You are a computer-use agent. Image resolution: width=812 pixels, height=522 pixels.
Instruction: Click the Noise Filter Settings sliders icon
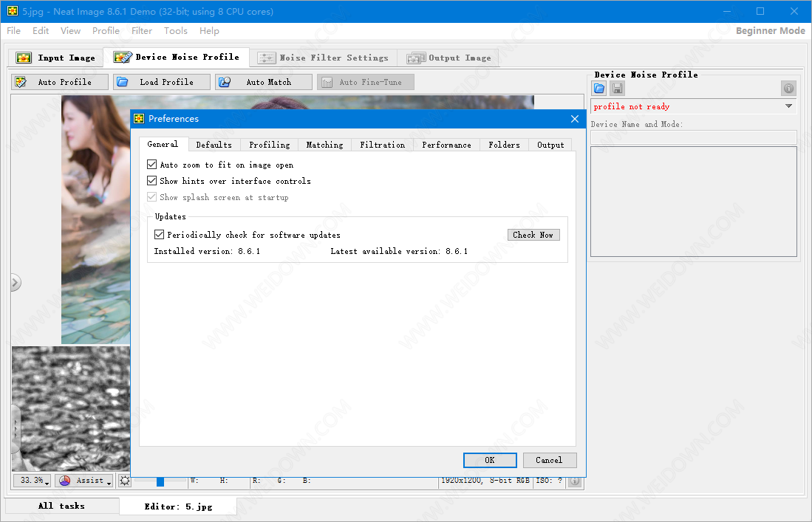266,58
